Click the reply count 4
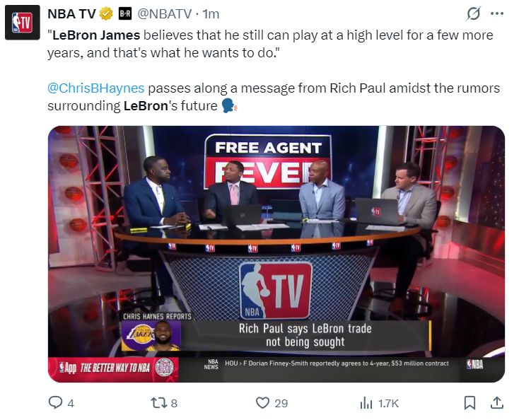The height and width of the screenshot is (420, 519). 71,404
